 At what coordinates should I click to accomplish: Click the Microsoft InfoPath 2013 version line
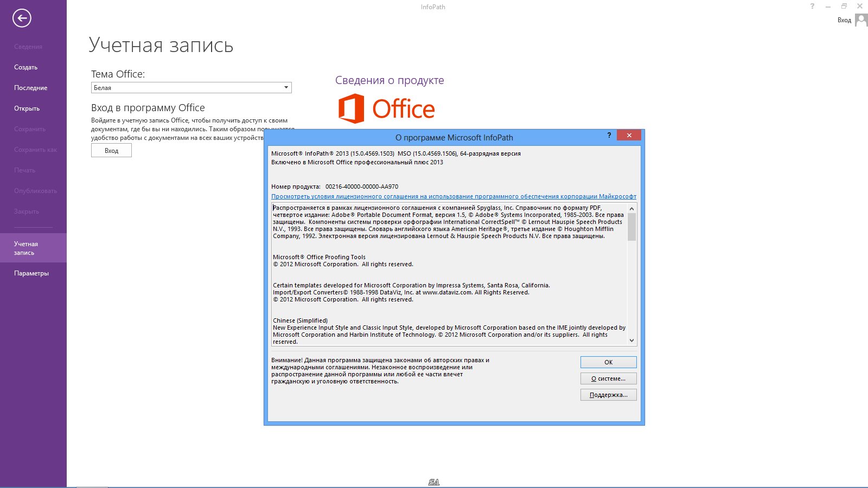click(396, 153)
